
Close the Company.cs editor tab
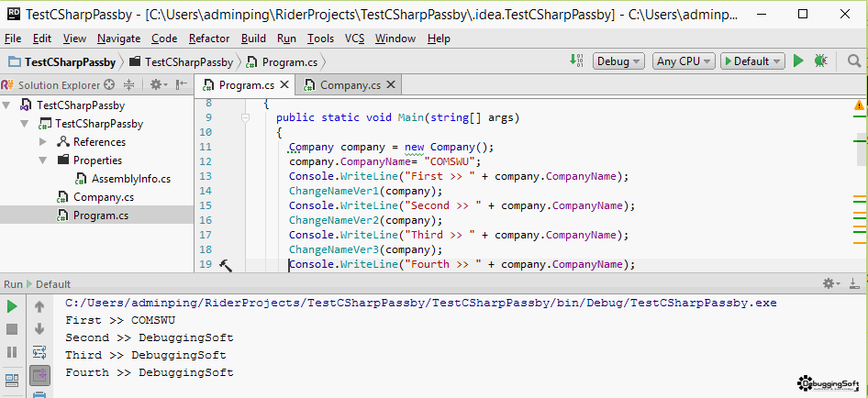[391, 84]
